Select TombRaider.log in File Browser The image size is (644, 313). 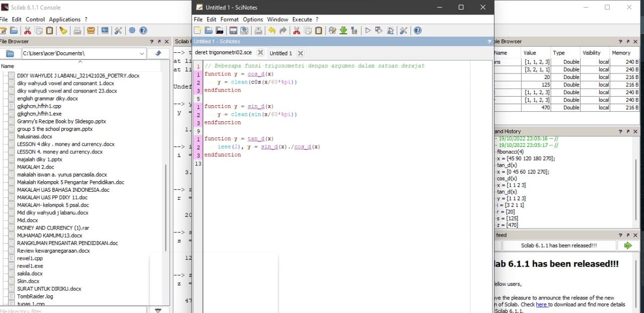pyautogui.click(x=35, y=296)
